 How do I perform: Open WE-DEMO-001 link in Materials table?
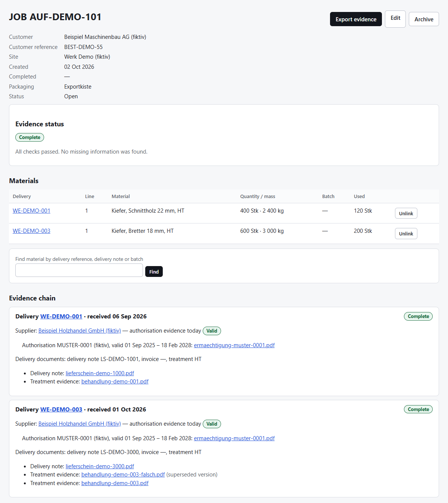click(31, 211)
